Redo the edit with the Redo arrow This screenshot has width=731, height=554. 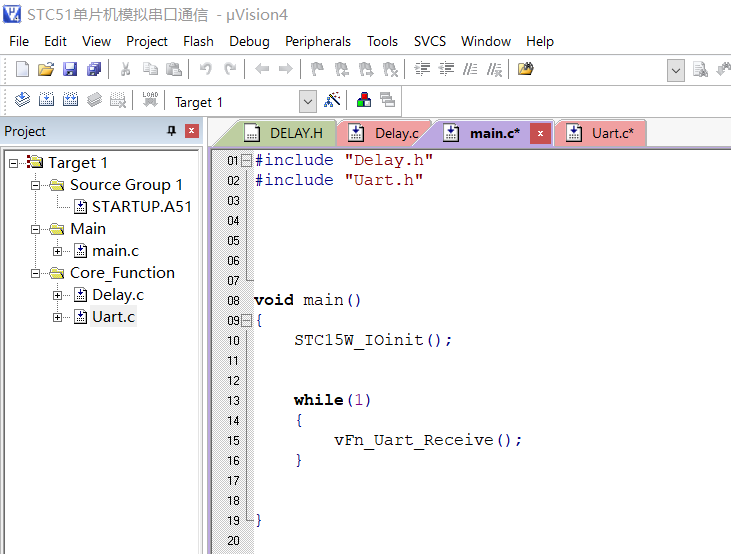(x=230, y=69)
